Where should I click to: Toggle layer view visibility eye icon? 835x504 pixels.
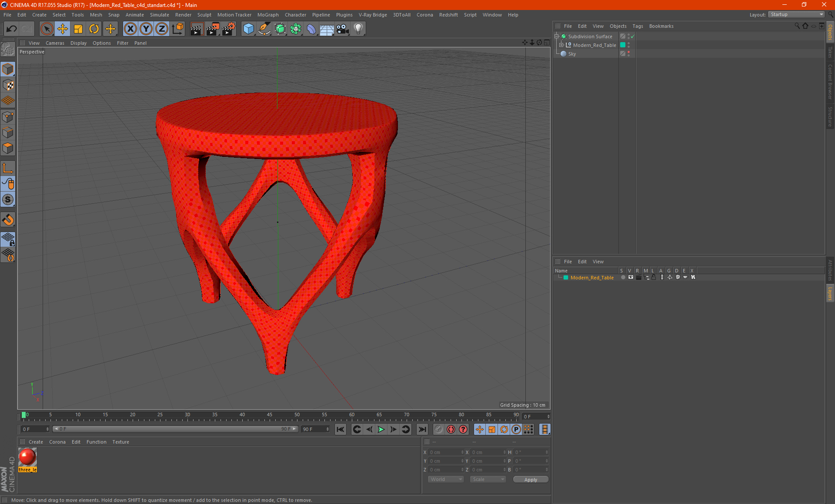[631, 277]
